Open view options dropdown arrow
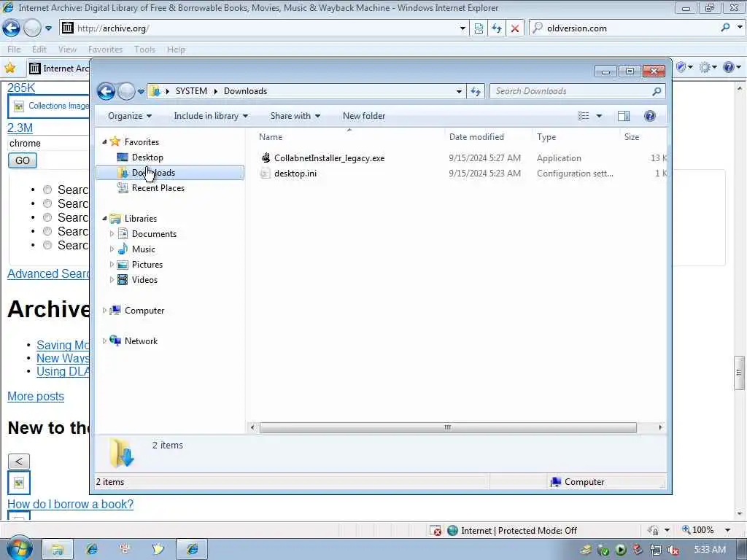Viewport: 747px width, 560px height. point(599,116)
